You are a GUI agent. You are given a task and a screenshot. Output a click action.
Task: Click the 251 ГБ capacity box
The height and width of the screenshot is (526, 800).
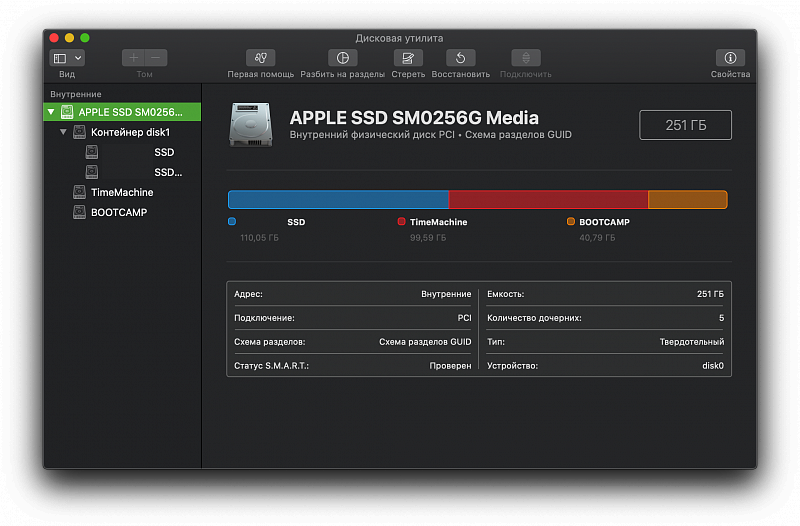click(x=685, y=125)
